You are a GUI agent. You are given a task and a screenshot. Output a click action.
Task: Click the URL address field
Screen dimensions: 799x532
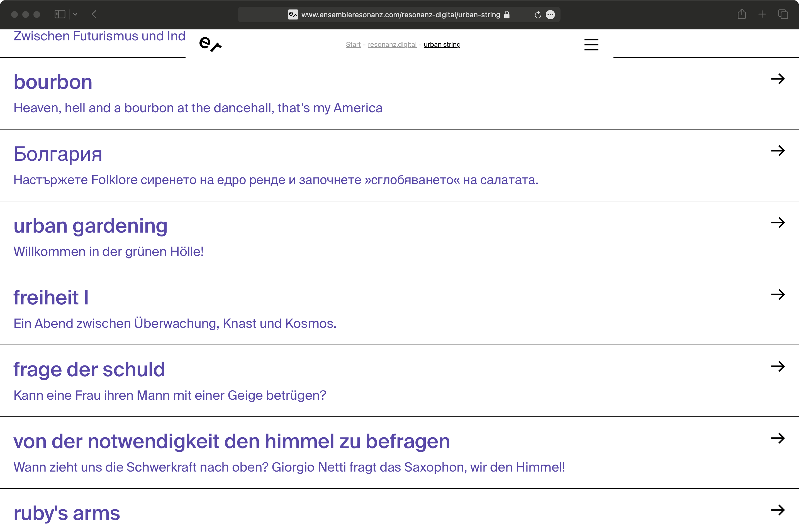click(400, 14)
